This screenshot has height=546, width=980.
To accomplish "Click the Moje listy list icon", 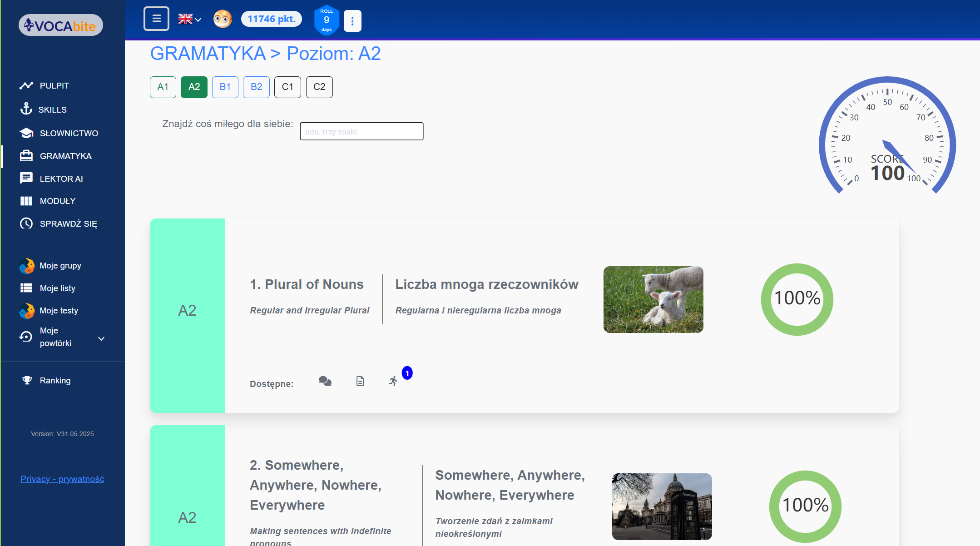I will pos(26,288).
